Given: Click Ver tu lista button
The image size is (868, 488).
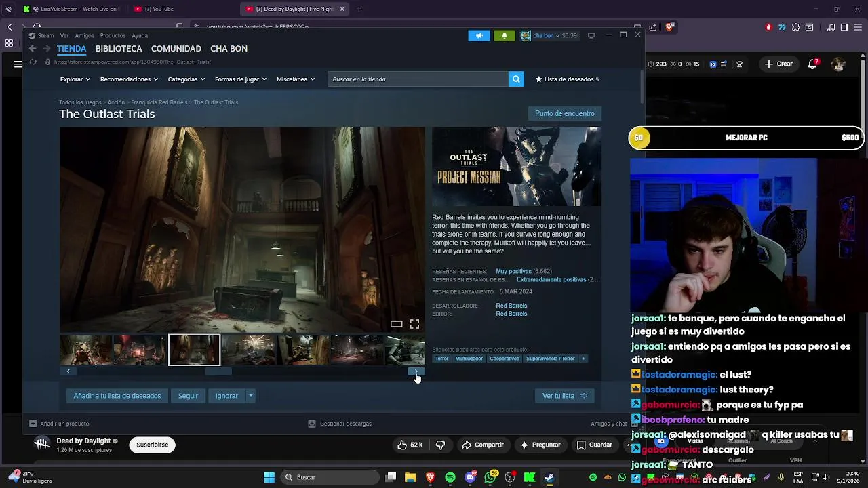Looking at the screenshot, I should 564,396.
